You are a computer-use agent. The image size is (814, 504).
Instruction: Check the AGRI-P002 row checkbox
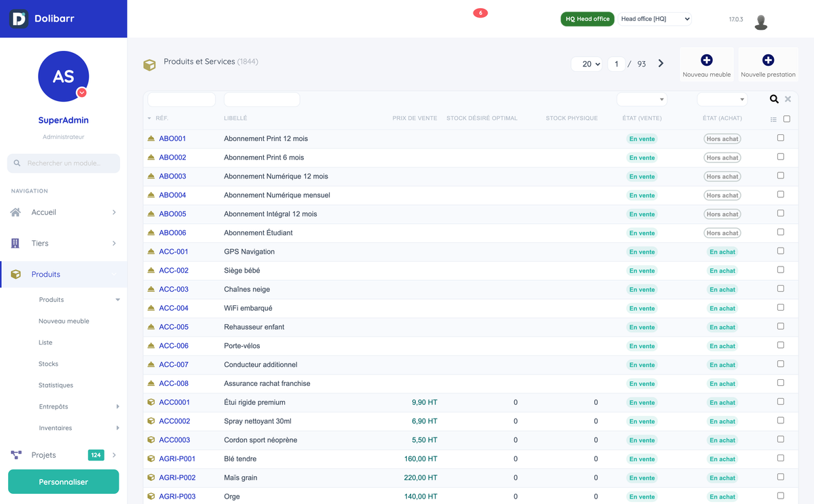point(781,477)
